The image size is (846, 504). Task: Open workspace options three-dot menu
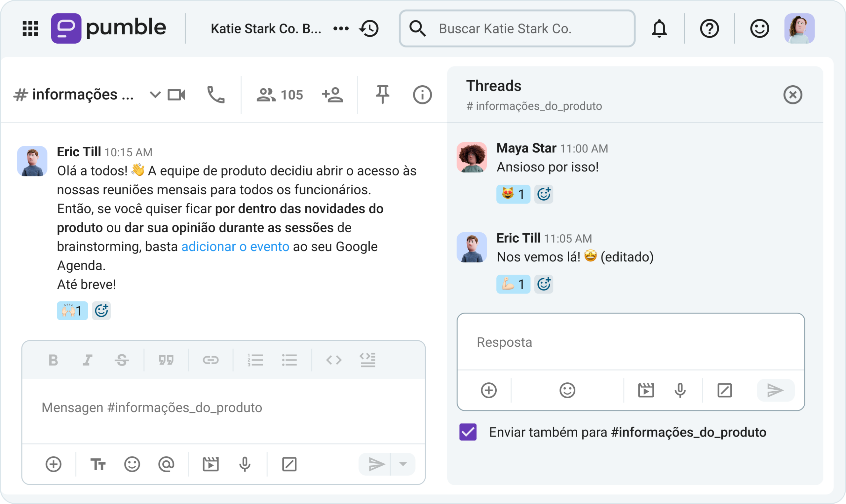pos(341,28)
